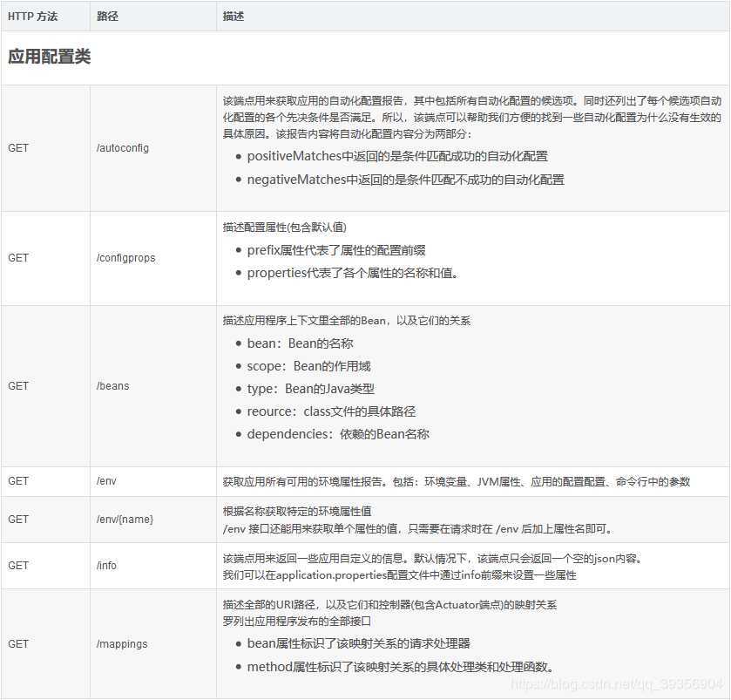Image resolution: width=731 pixels, height=700 pixels.
Task: Select the "method属性" bullet under /mappings
Action: (x=400, y=668)
